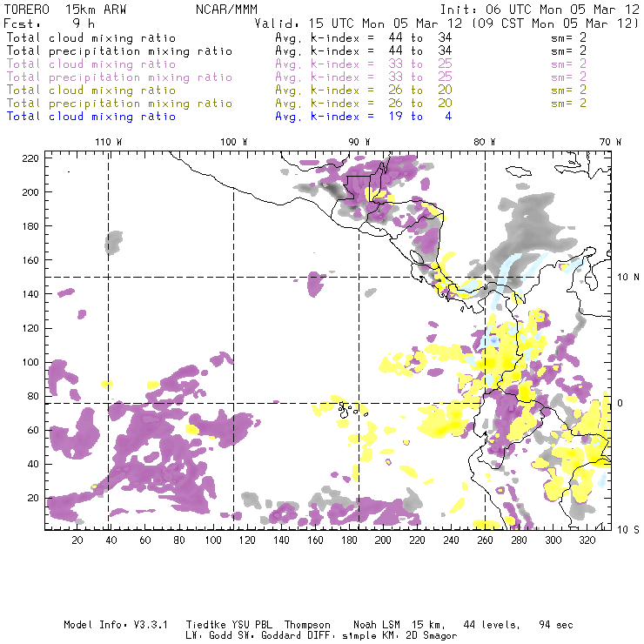
Task: Click the '80 W' longitude label
Action: 485,142
